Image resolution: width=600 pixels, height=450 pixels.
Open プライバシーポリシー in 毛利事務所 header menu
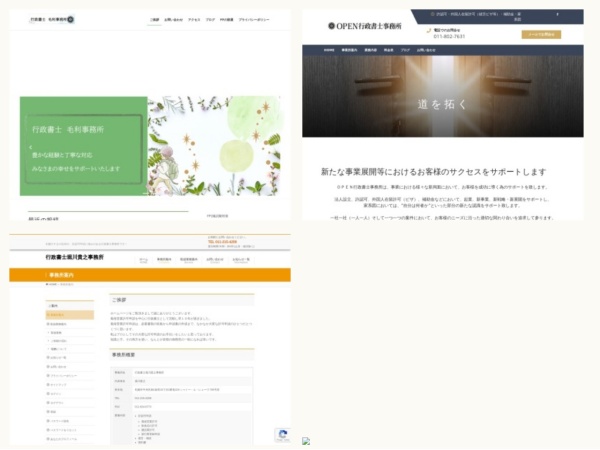[x=254, y=20]
